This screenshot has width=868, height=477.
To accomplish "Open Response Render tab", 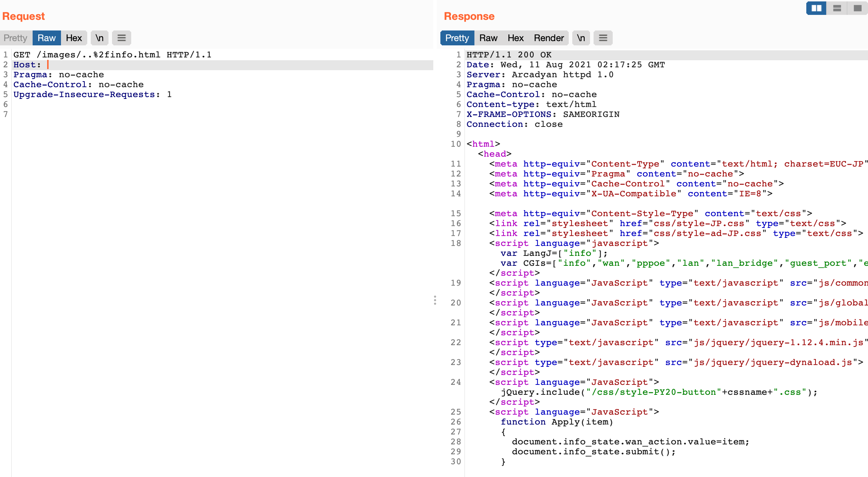I will coord(549,38).
